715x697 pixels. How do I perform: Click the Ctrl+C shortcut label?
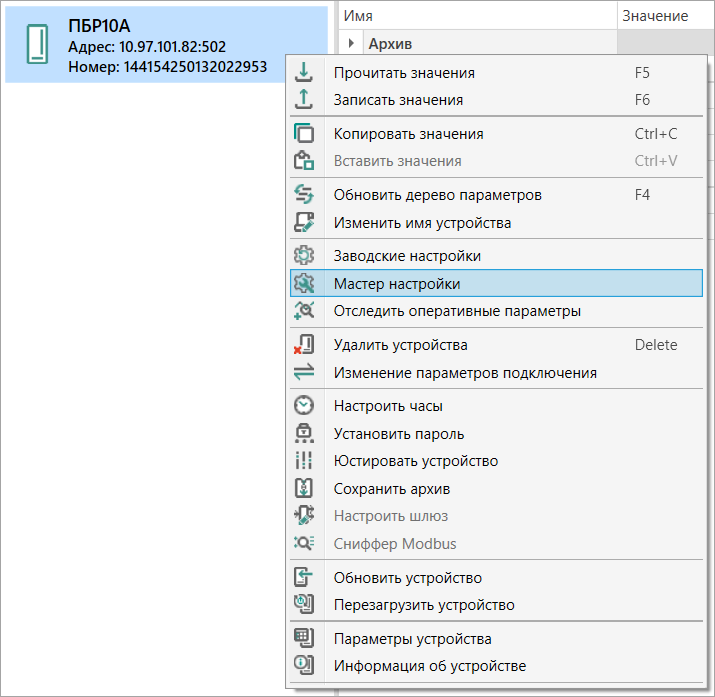(x=656, y=134)
